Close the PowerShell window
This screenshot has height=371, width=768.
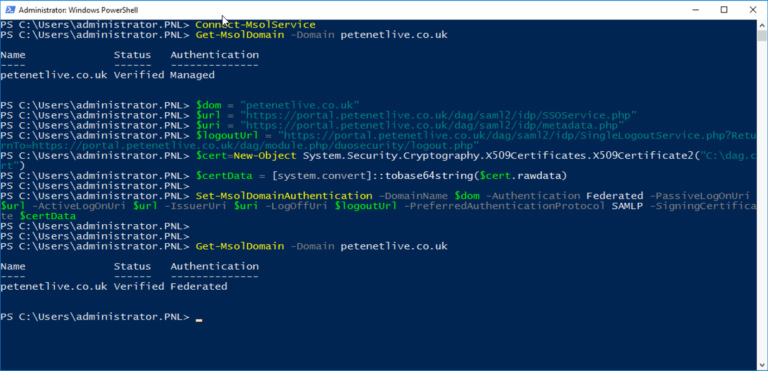[752, 10]
